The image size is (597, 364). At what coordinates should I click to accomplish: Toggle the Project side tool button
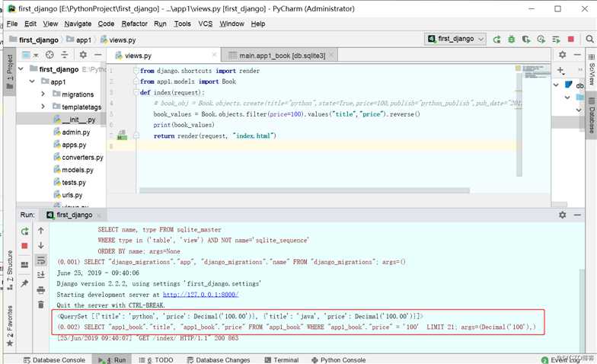click(9, 72)
